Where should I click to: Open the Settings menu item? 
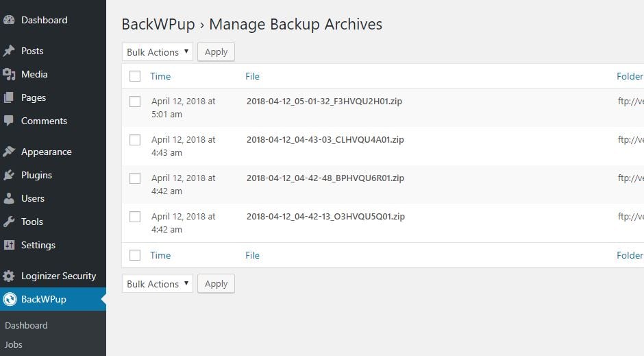coord(38,245)
